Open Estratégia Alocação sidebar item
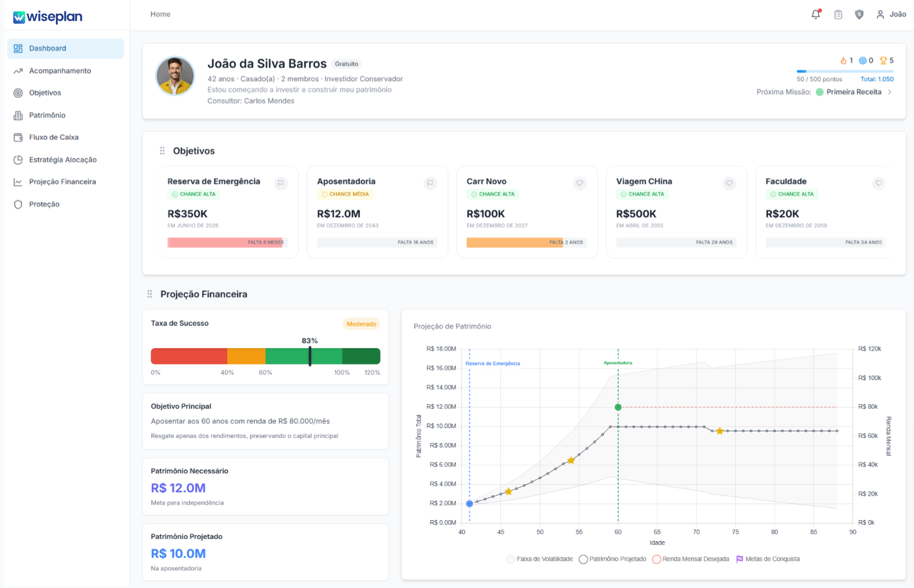914x588 pixels. 66,160
